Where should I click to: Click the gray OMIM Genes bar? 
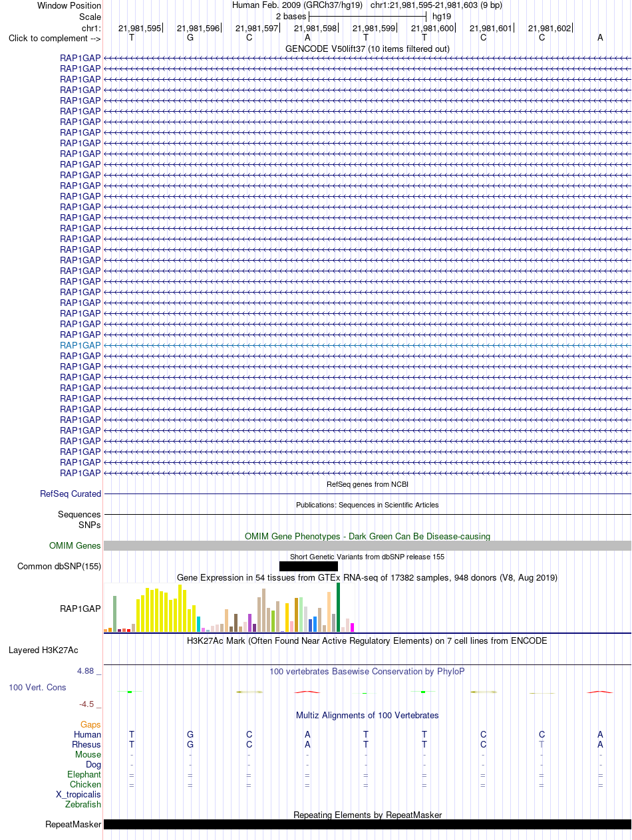(x=367, y=545)
